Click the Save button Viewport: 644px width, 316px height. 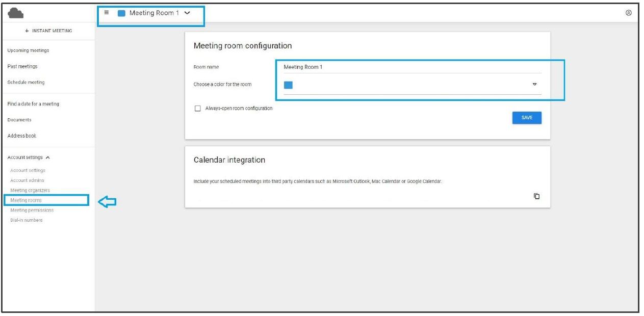tap(527, 118)
